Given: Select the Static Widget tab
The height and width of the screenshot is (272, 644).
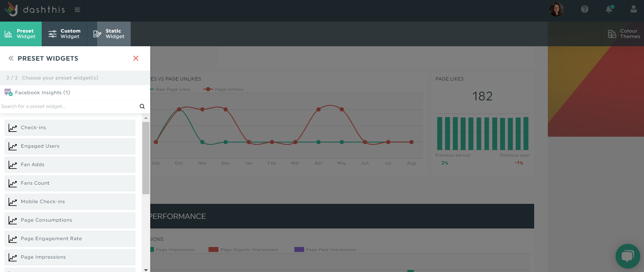Looking at the screenshot, I should (x=109, y=34).
